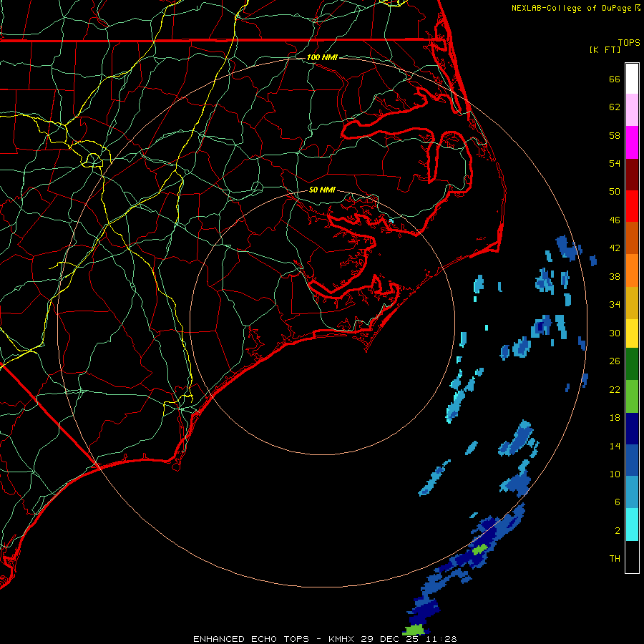
Task: Click the "22" legend value
Action: [615, 389]
